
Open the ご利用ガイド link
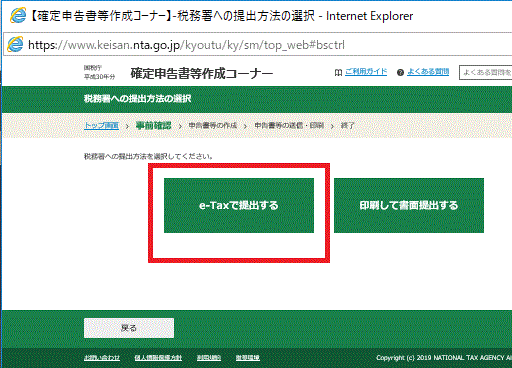(366, 71)
